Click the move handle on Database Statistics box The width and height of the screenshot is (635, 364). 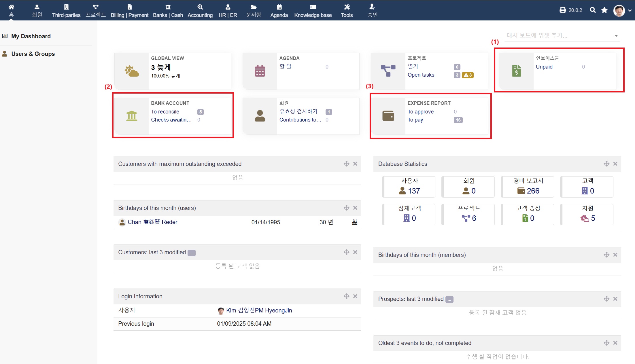pos(606,164)
